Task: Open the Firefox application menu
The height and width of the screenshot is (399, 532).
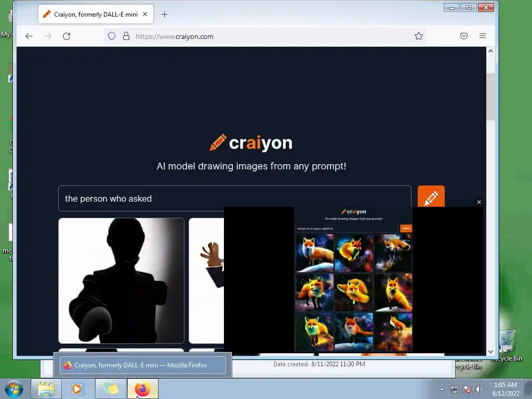Action: pyautogui.click(x=483, y=36)
